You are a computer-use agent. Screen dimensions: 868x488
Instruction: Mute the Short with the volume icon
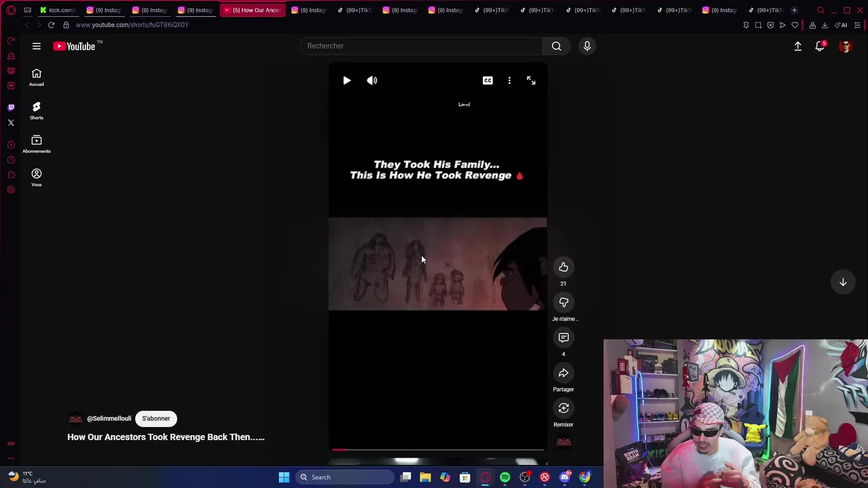(x=372, y=81)
